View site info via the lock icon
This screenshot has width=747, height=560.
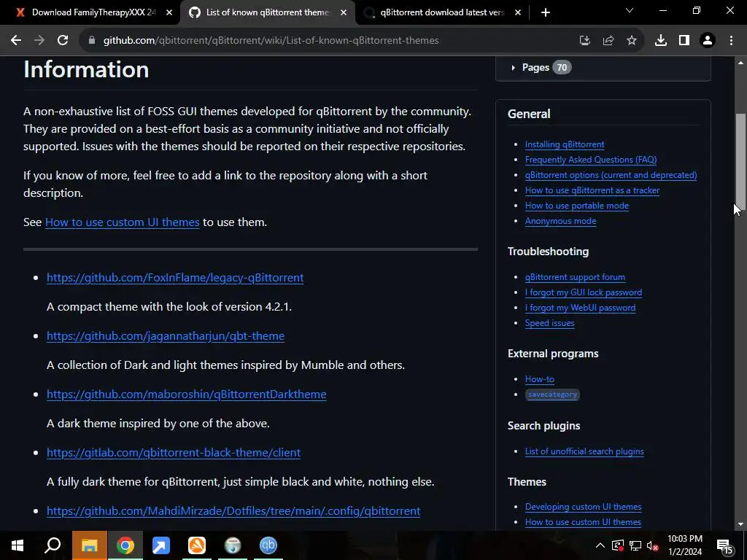pos(92,41)
